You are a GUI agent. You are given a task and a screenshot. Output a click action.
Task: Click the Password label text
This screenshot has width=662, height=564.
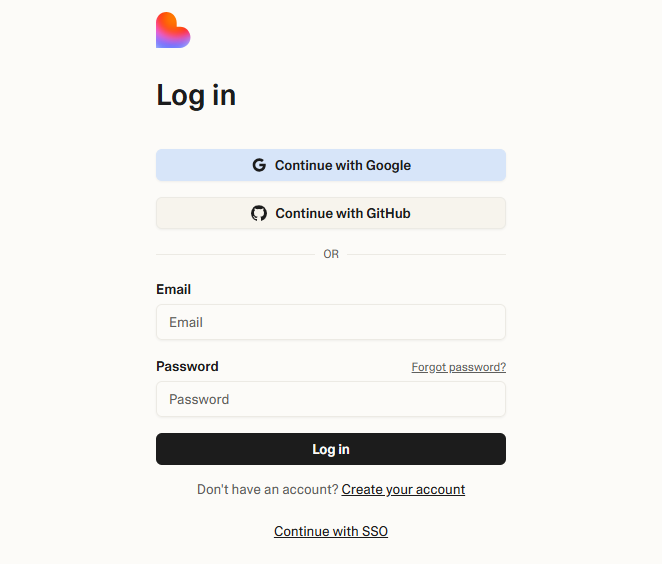(x=187, y=366)
